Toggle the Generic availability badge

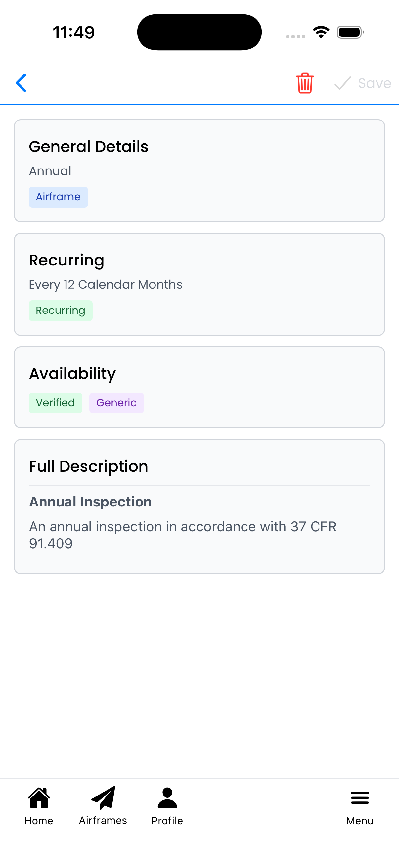[x=116, y=402]
